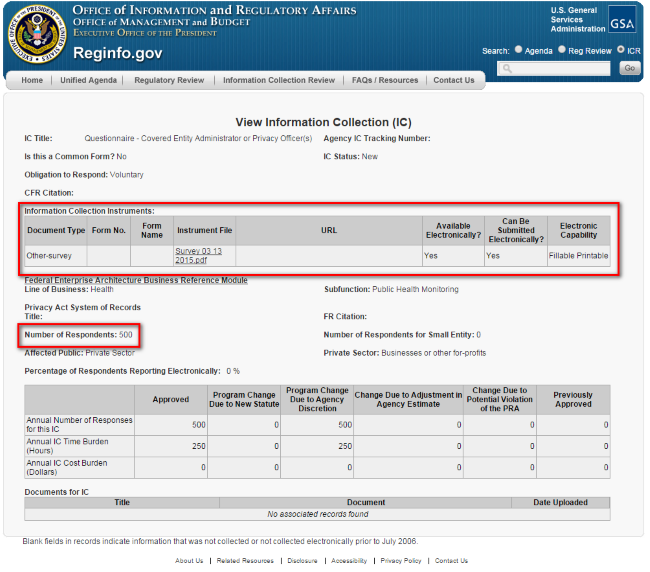The image size is (650, 572).
Task: Open Survey 03 13 2015.pdf instrument file
Action: pyautogui.click(x=199, y=256)
